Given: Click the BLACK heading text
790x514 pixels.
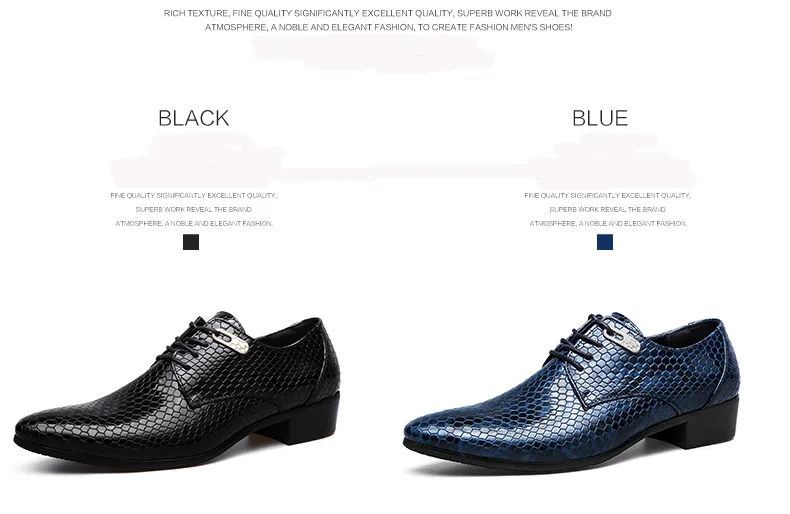Looking at the screenshot, I should pyautogui.click(x=193, y=118).
